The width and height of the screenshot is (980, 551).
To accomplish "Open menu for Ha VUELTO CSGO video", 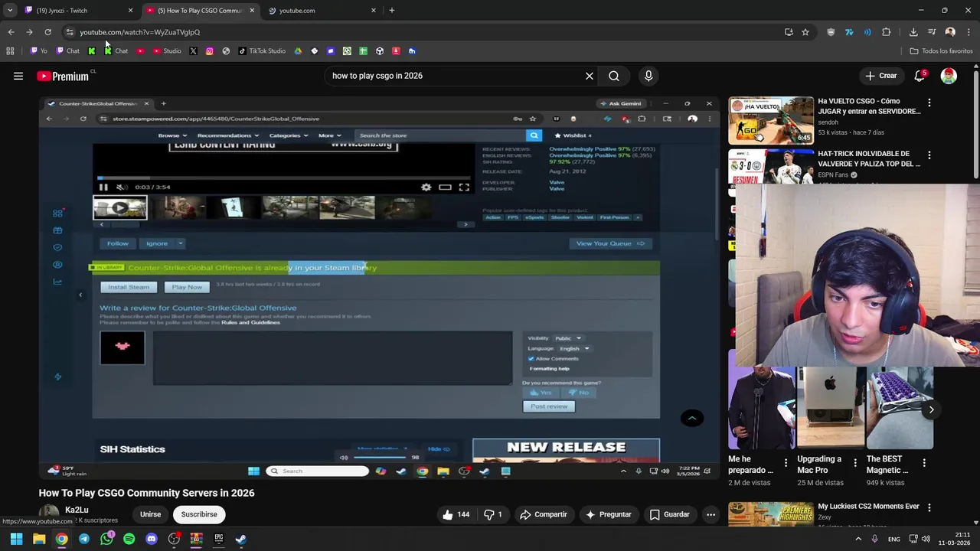I will tap(929, 102).
